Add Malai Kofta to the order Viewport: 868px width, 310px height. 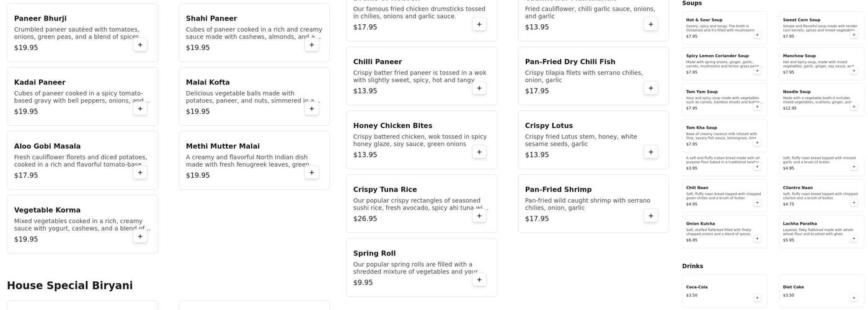(311, 108)
